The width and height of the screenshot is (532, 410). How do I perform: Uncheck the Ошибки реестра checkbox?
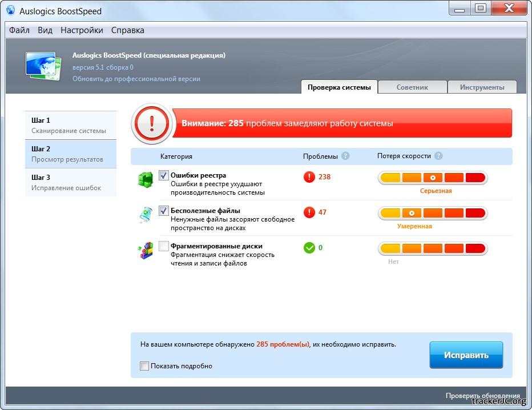[x=164, y=176]
